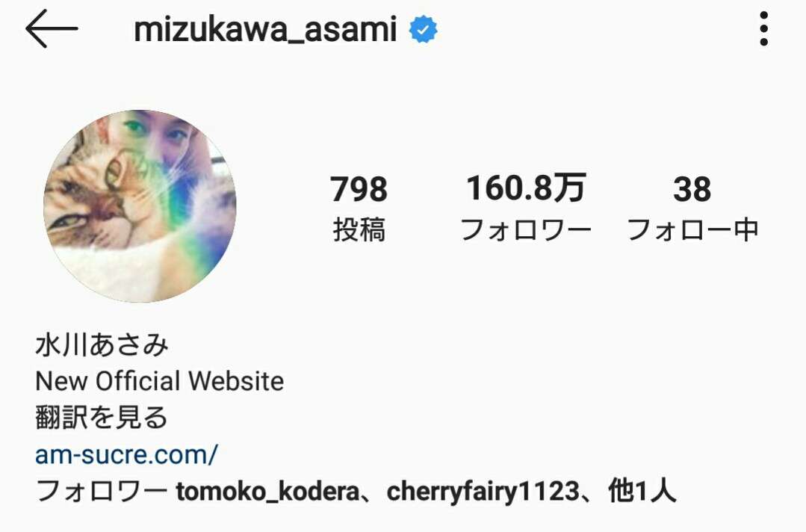Click the blue verified badge icon

tap(423, 29)
